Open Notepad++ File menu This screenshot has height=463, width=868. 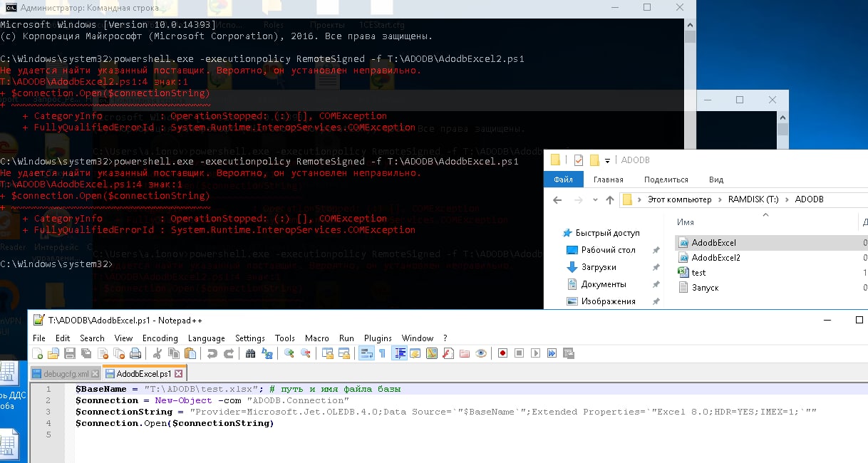point(39,338)
